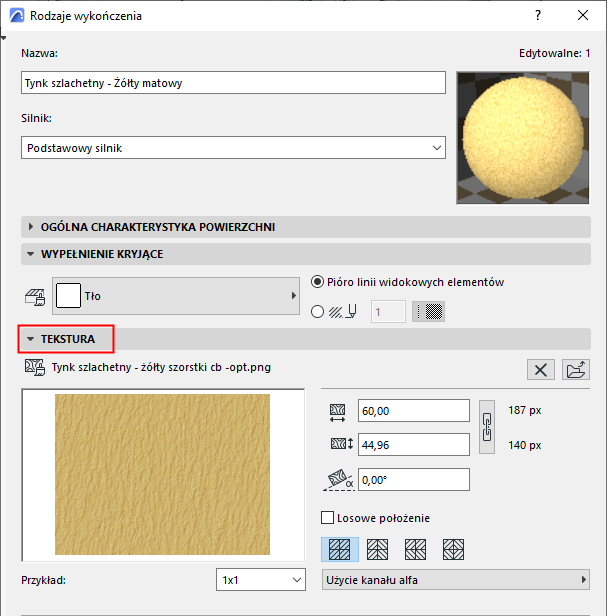Open the Przykład 1x1 dropdown
Screen dimensions: 607x616
[x=261, y=579]
